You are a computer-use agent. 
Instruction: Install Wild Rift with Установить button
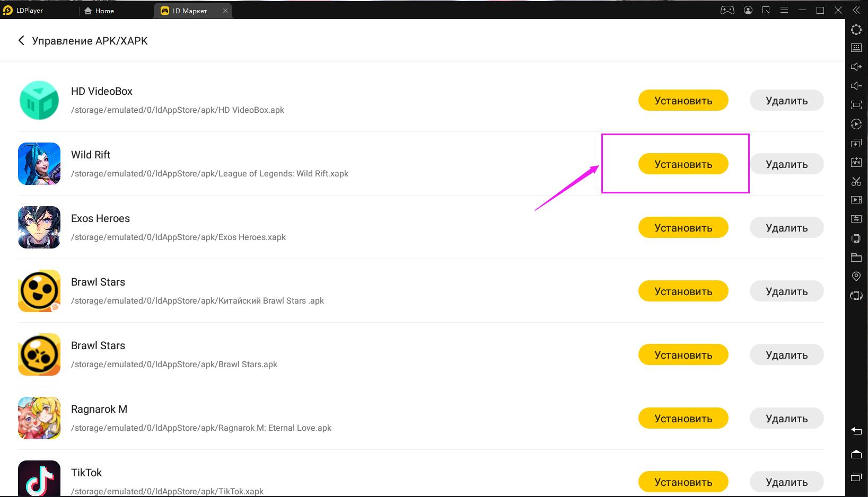pyautogui.click(x=683, y=164)
